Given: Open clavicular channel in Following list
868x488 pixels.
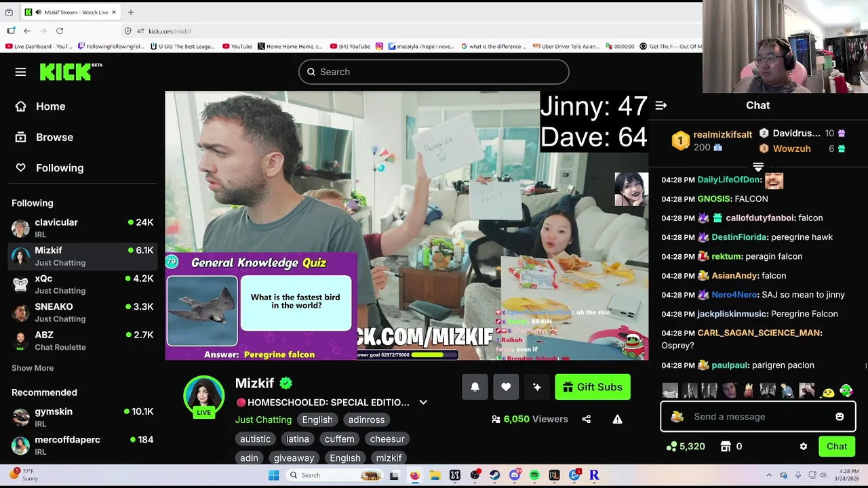Looking at the screenshot, I should [x=83, y=228].
